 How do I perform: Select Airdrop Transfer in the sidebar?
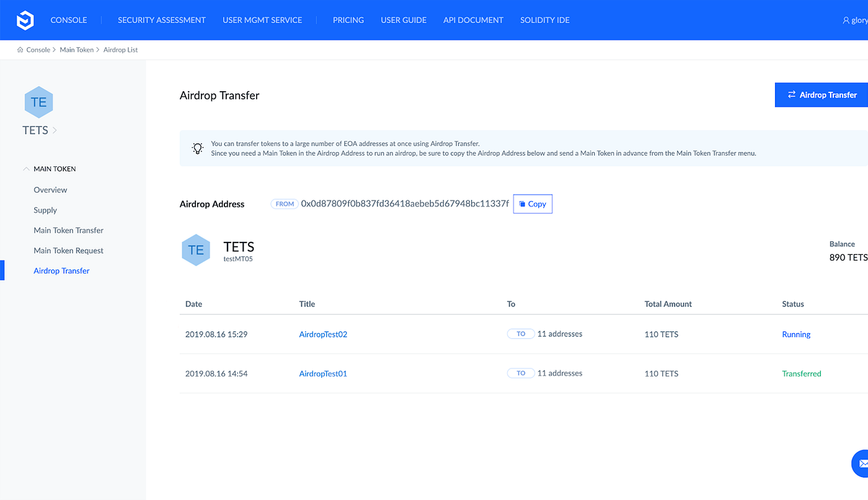61,270
